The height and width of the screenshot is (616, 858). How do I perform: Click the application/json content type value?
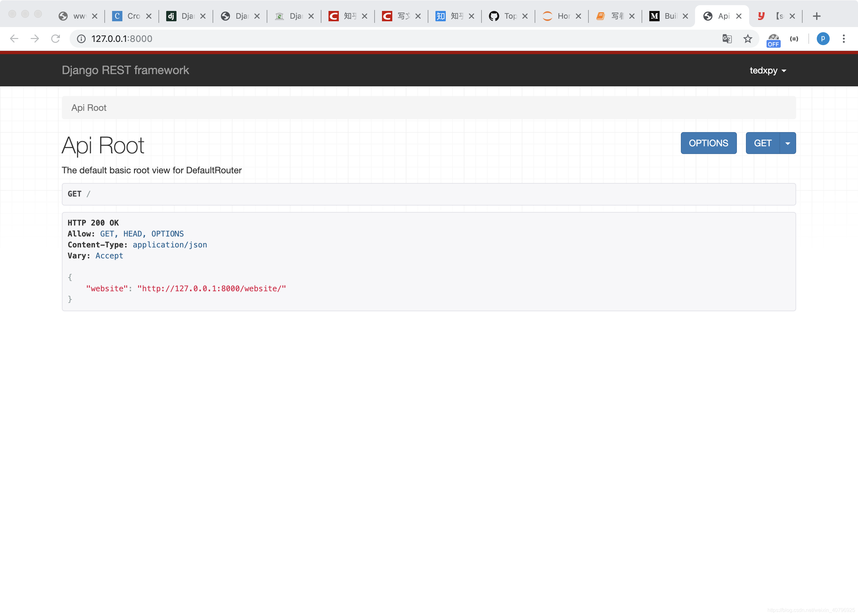(x=170, y=245)
